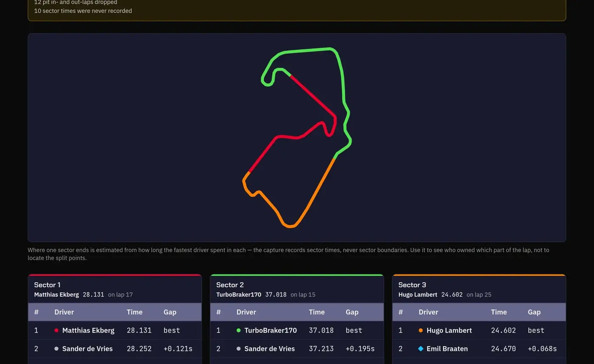594x364 pixels.
Task: Click the "Sector 3" card title
Action: [412, 285]
